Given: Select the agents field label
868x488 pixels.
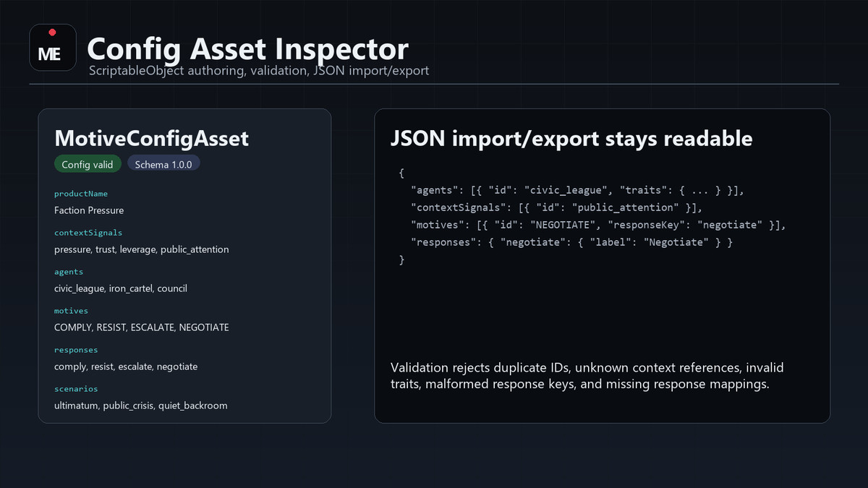Looking at the screenshot, I should [x=69, y=272].
